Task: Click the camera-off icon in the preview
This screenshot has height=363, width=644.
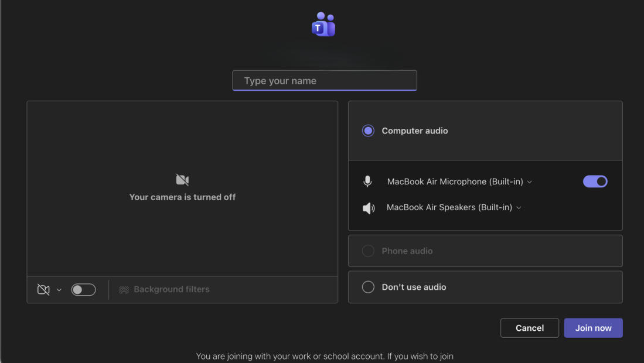Action: click(x=182, y=180)
